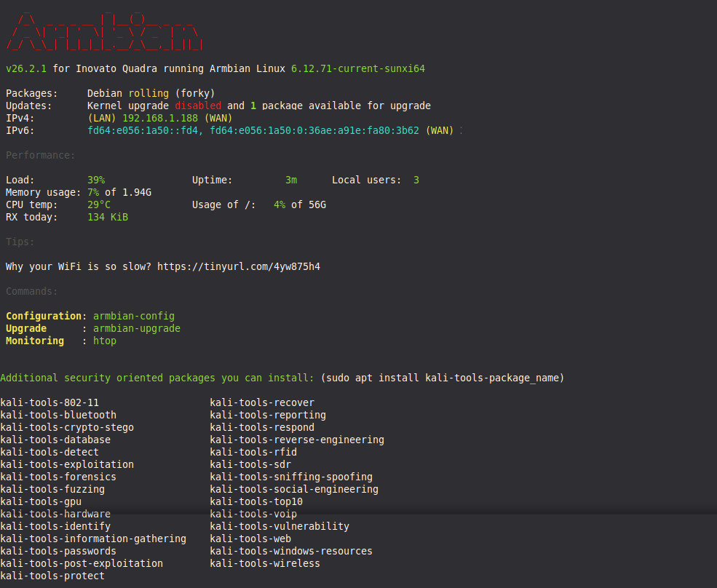Image resolution: width=717 pixels, height=588 pixels.
Task: Click the Armbian ASCII art logo
Action: tap(104, 31)
